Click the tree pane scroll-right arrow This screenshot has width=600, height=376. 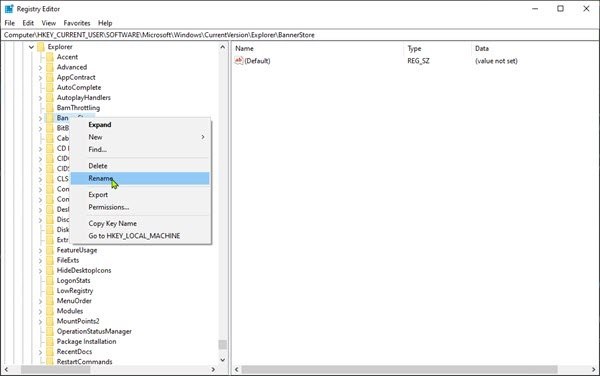213,369
